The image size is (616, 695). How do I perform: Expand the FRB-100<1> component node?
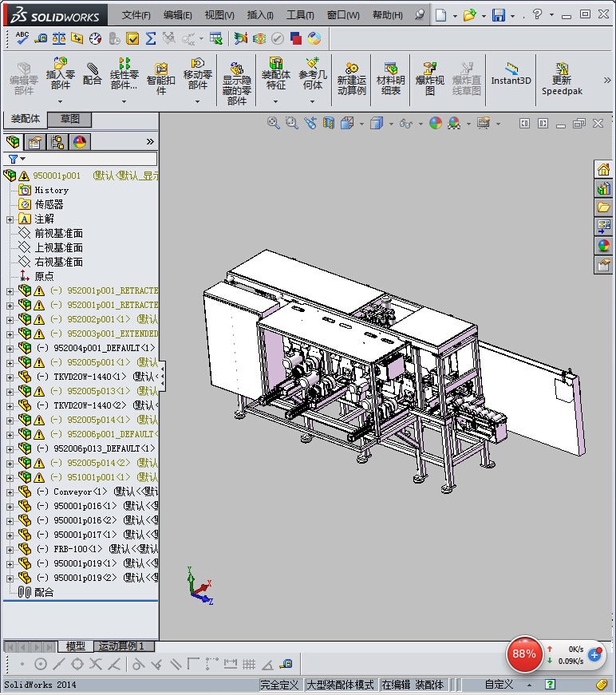click(x=10, y=550)
